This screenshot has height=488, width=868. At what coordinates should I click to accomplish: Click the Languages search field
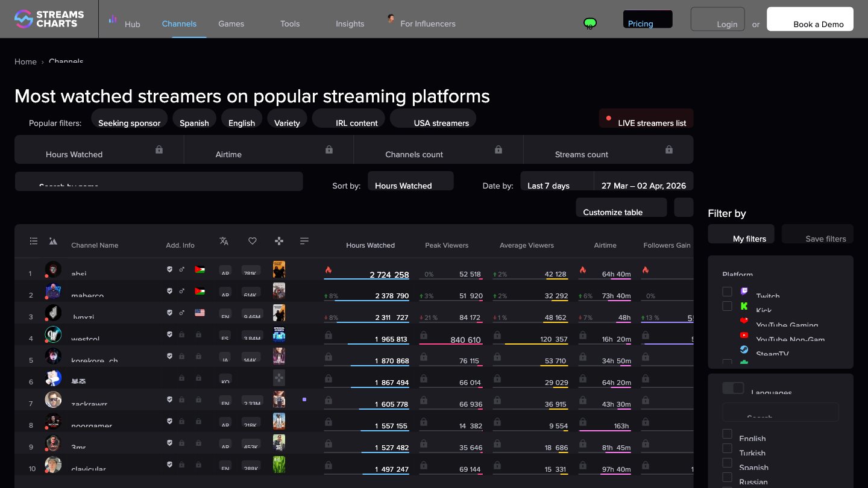(781, 412)
